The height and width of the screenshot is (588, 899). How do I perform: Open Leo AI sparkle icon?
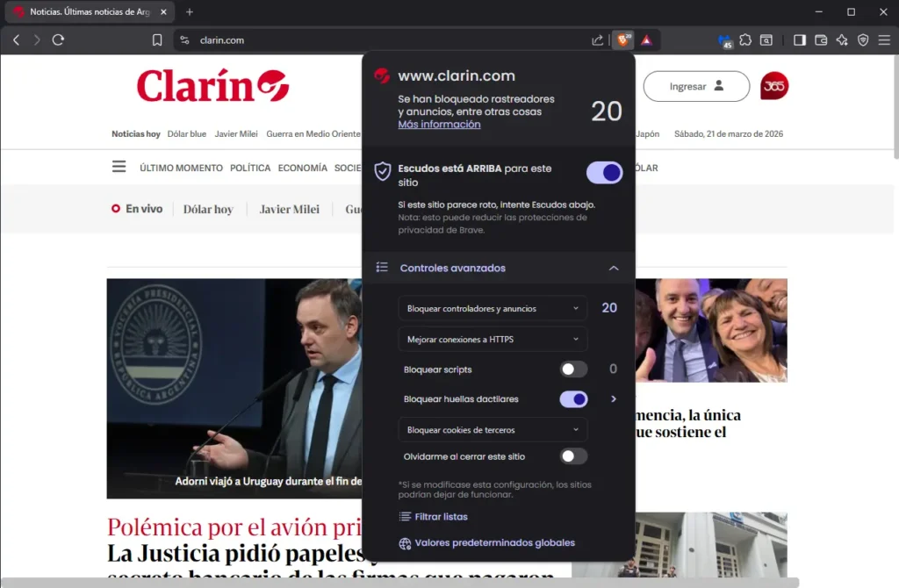[841, 39]
